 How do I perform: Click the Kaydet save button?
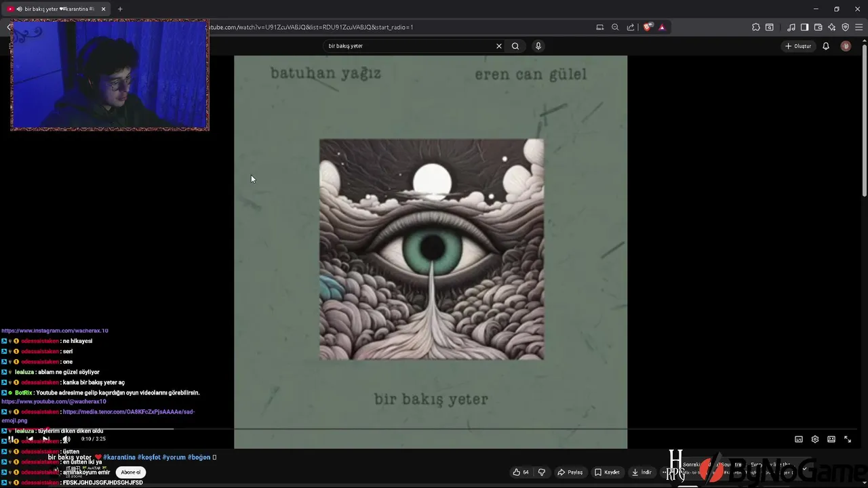click(x=608, y=472)
